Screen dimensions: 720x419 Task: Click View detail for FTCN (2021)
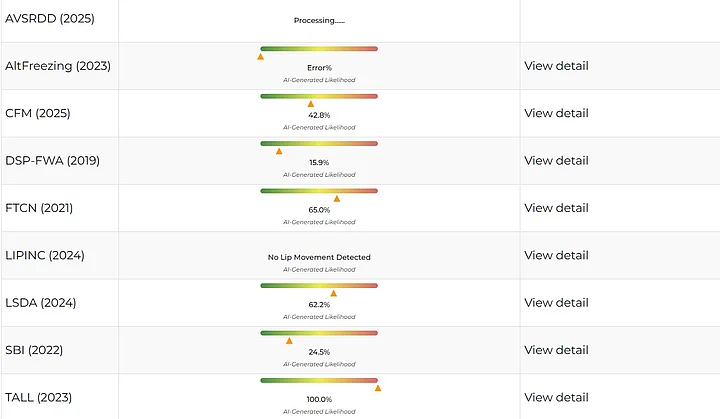click(x=556, y=208)
